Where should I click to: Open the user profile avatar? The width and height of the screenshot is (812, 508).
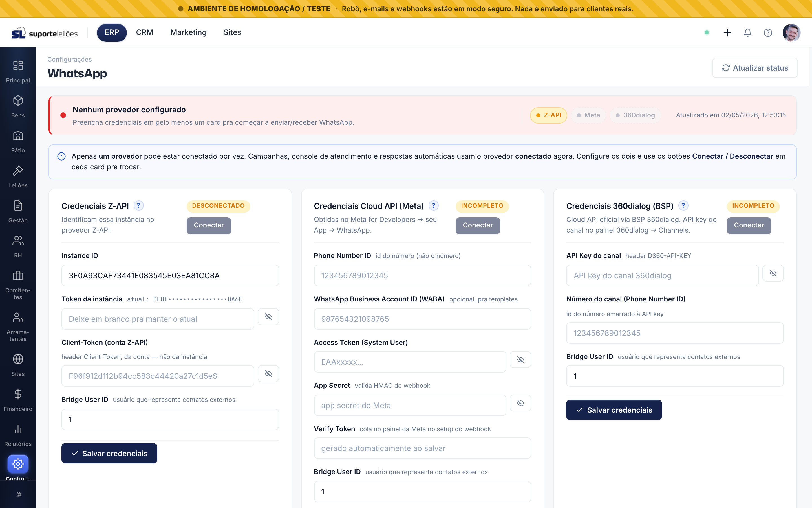coord(791,32)
